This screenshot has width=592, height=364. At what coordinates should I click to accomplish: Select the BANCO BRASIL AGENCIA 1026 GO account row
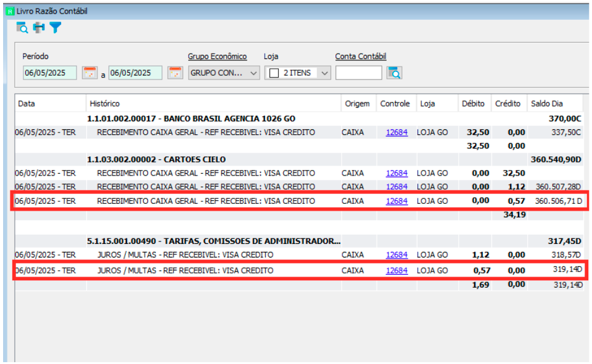299,119
